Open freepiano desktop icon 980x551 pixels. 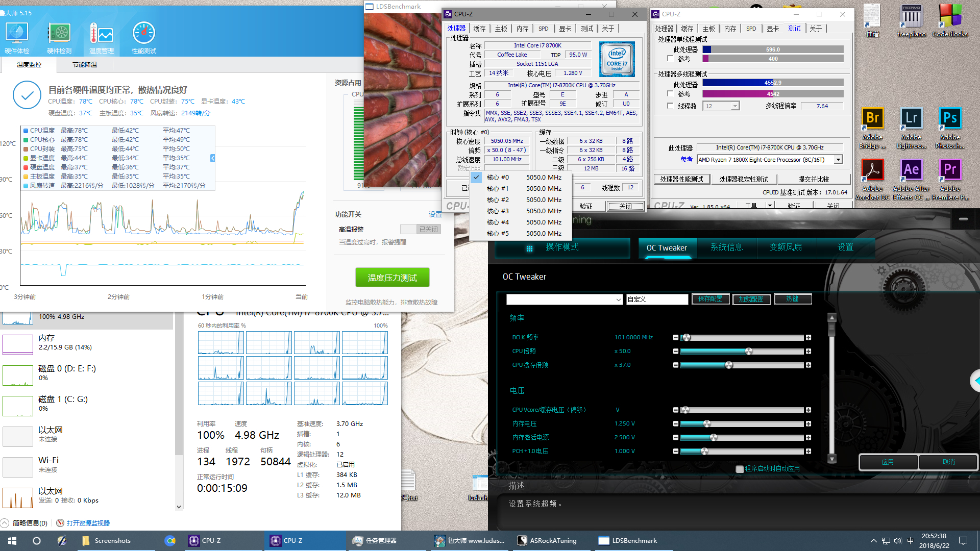pyautogui.click(x=911, y=21)
